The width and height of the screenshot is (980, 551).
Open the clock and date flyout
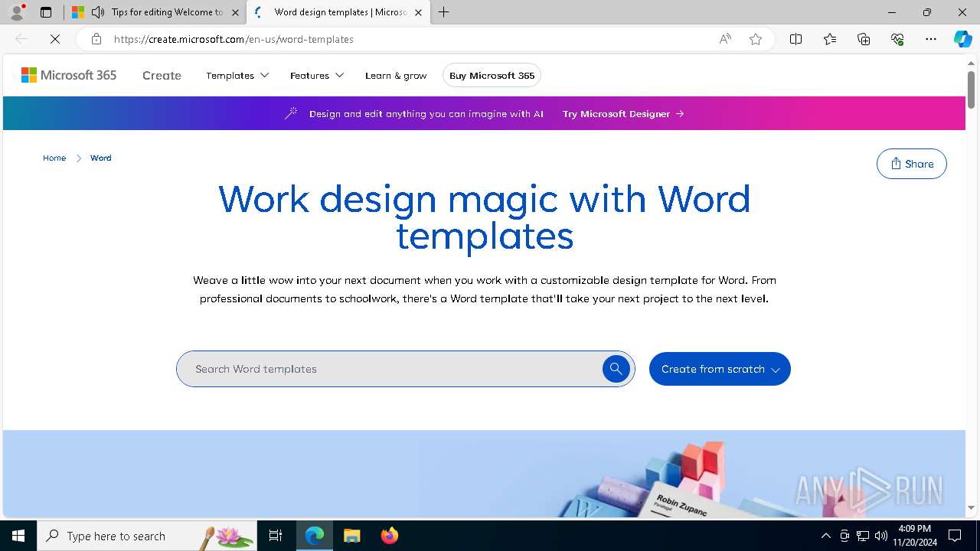point(915,536)
